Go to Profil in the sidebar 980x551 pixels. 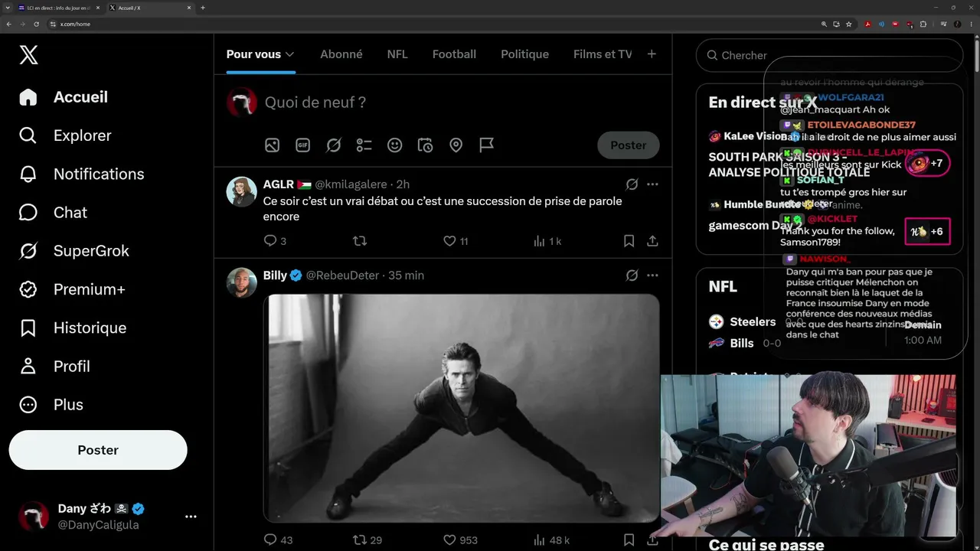tap(54, 366)
